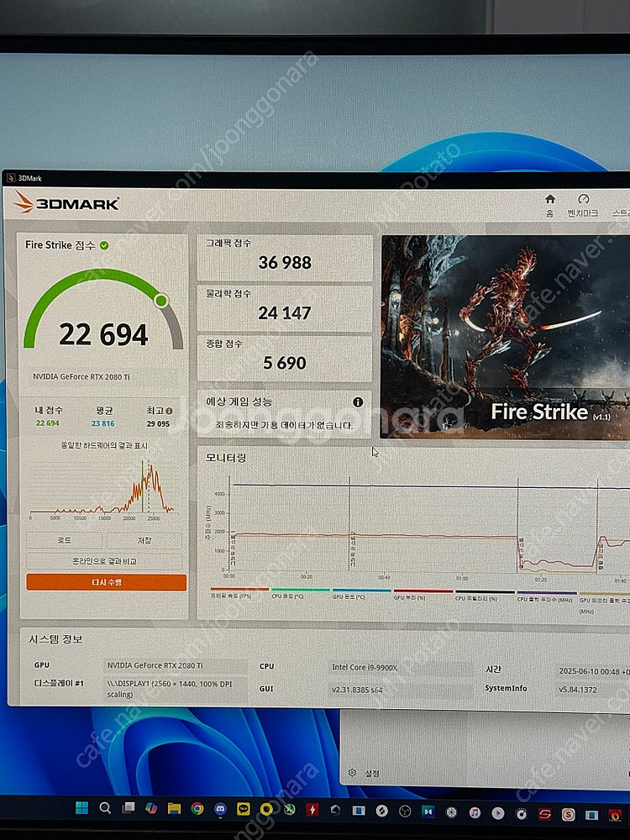Viewport: 630px width, 840px height.
Task: Open Settings gear in the window behind 3DMark
Action: [352, 773]
